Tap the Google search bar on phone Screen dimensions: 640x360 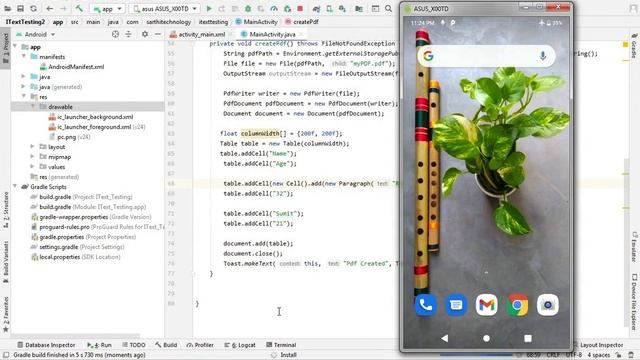(x=486, y=56)
